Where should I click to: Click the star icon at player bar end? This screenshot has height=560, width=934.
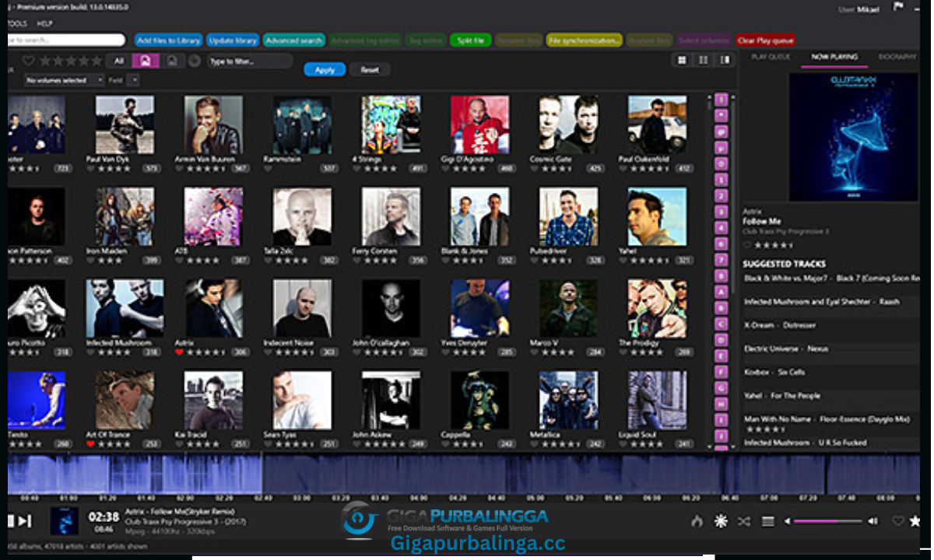[x=915, y=521]
